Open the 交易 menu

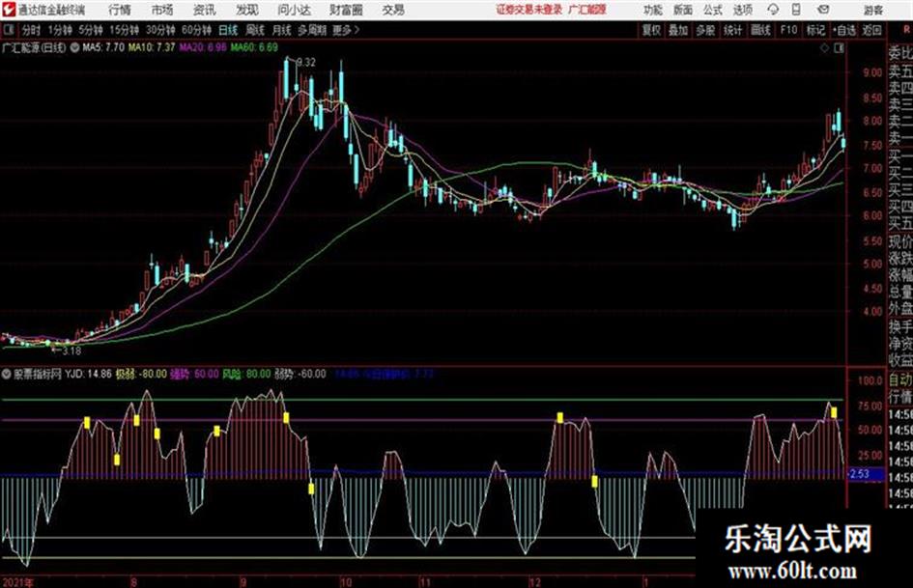click(x=393, y=10)
